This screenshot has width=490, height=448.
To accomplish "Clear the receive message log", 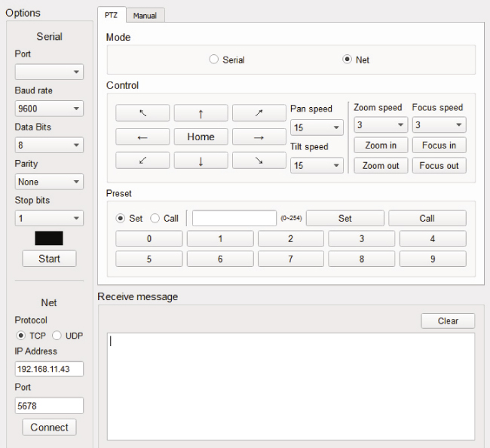I will pyautogui.click(x=448, y=321).
